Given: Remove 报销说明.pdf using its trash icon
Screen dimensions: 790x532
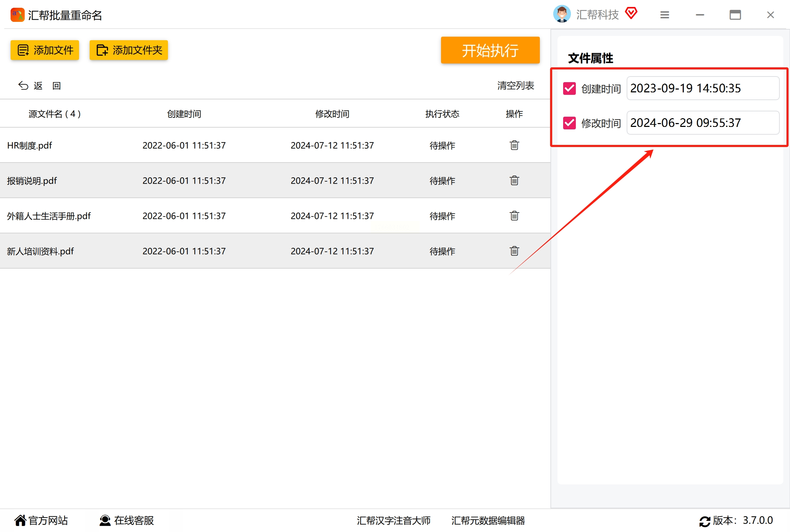Looking at the screenshot, I should click(x=514, y=181).
